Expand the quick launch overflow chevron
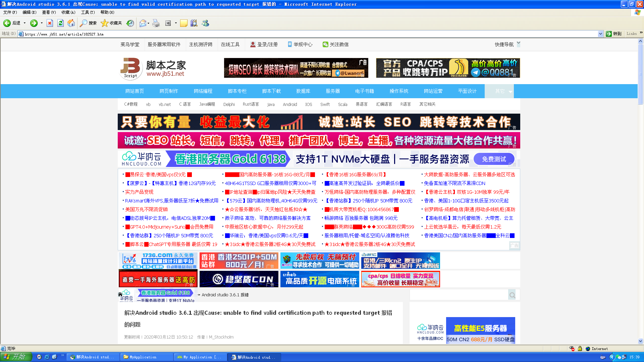This screenshot has width=644, height=362. coord(62,355)
